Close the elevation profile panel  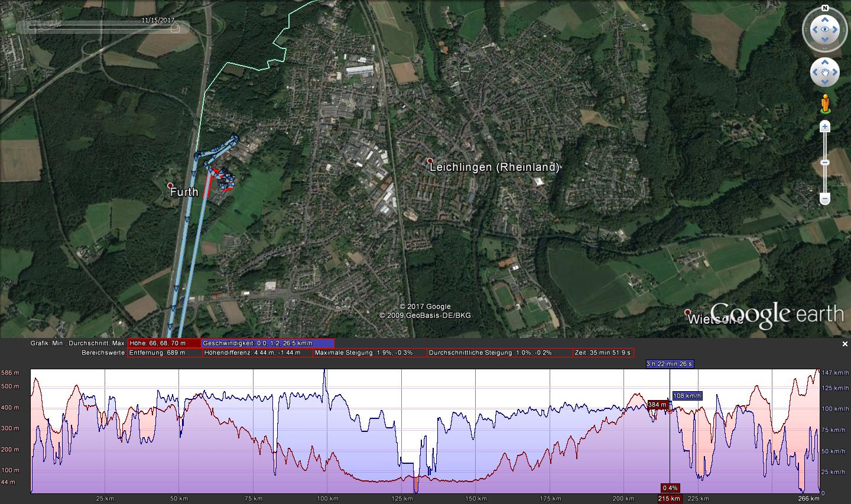[x=844, y=344]
